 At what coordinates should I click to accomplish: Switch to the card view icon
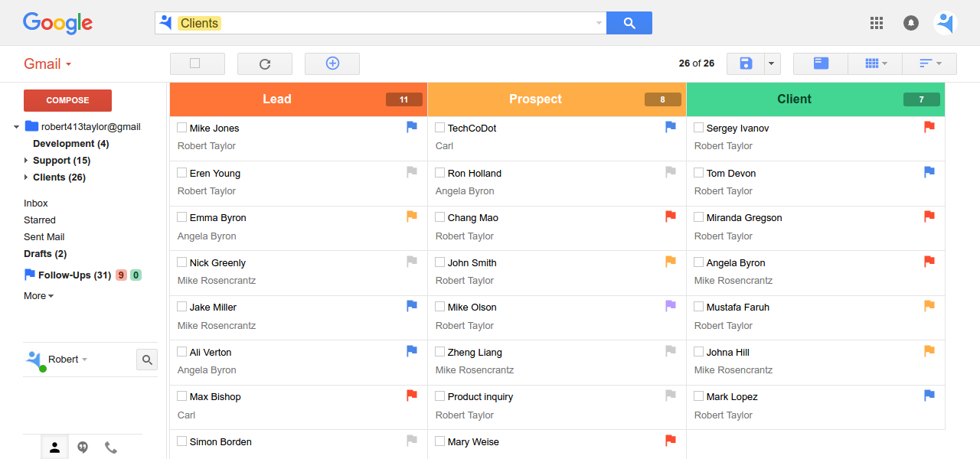click(821, 63)
